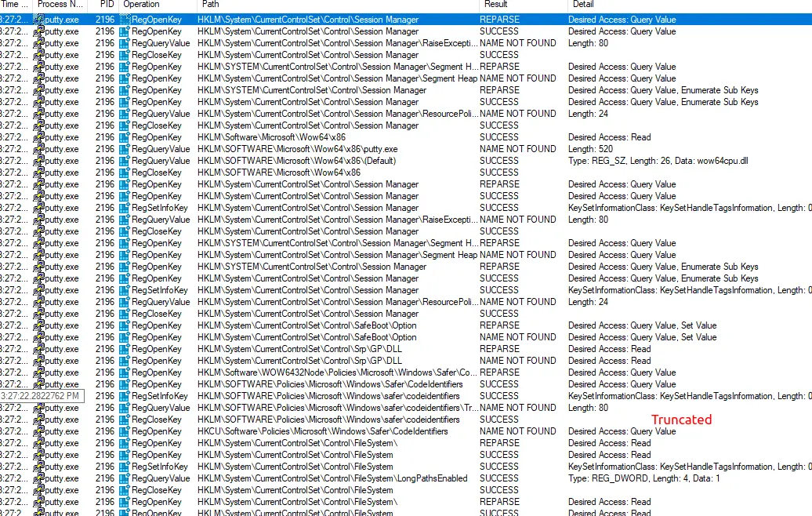The image size is (812, 516).
Task: Select path Control\FileSystem\LongPathsEnabled
Action: [x=332, y=478]
